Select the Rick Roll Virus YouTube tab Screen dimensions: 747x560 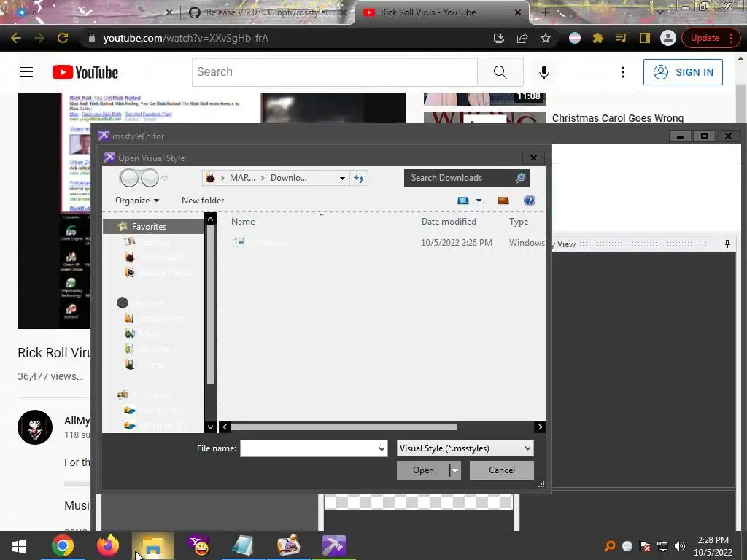pyautogui.click(x=441, y=12)
